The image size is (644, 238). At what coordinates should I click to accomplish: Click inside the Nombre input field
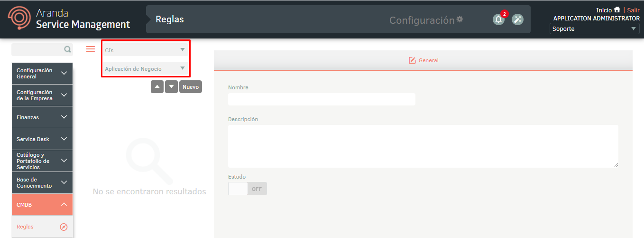[322, 99]
